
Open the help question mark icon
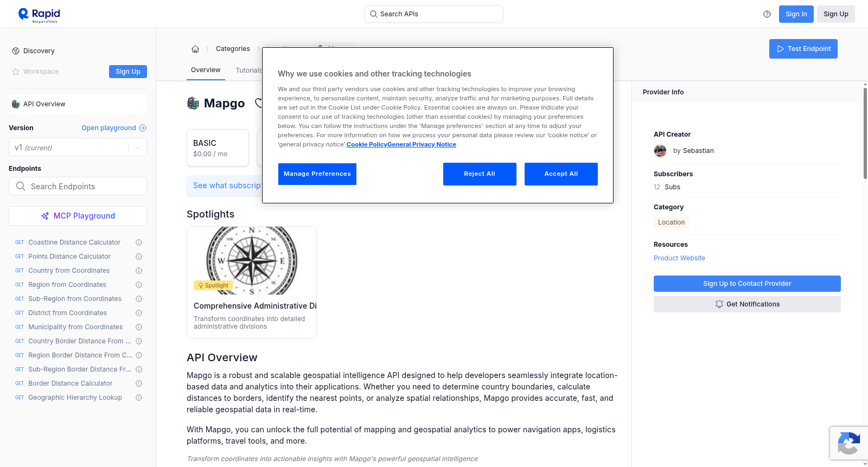pos(767,14)
